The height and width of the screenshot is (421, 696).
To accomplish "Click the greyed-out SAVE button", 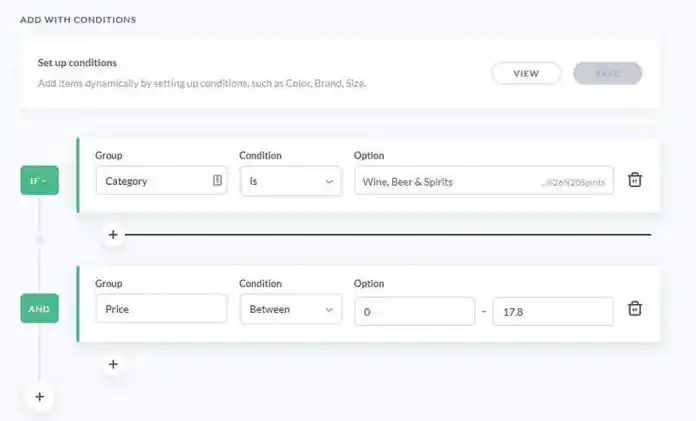I will (608, 73).
